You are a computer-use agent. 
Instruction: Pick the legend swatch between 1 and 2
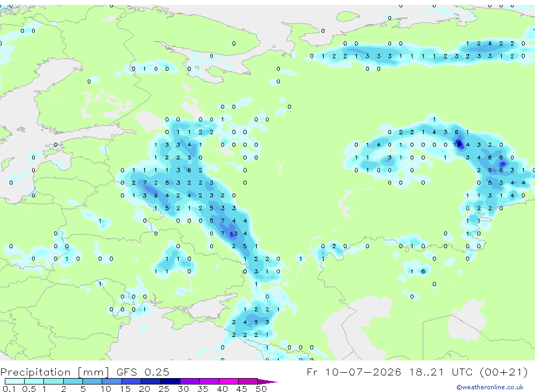[x=53, y=381]
